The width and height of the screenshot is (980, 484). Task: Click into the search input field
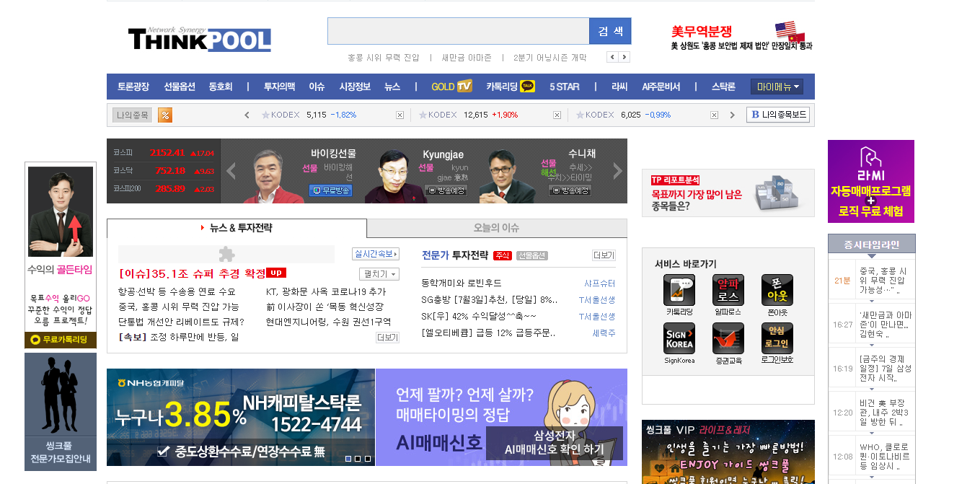459,31
